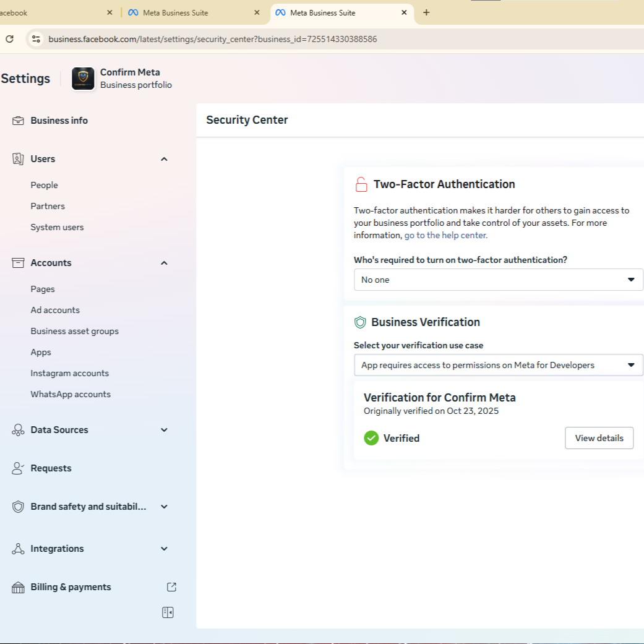Click the browser address bar URL
Viewport: 644px width, 644px height.
(x=212, y=39)
